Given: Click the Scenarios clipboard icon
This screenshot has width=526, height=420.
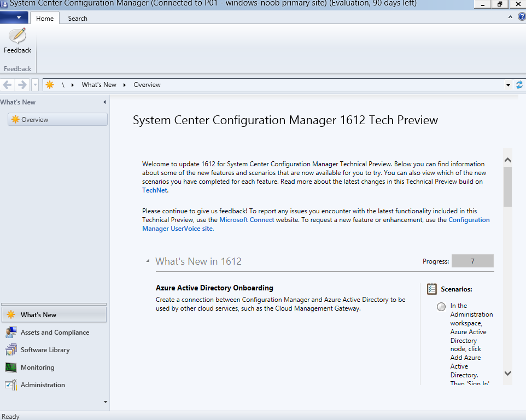Looking at the screenshot, I should click(x=432, y=289).
